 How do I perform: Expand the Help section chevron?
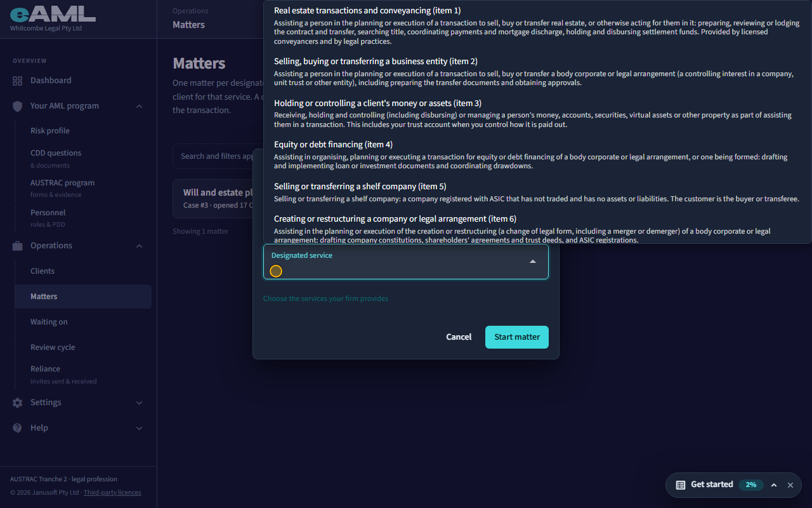140,428
